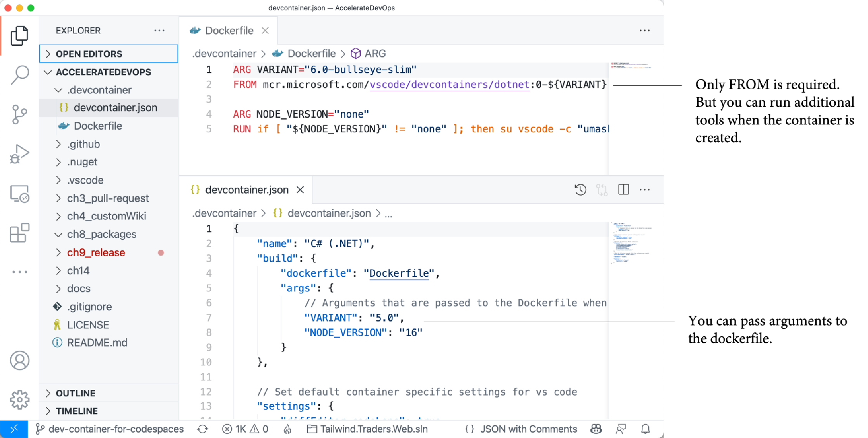
Task: Collapse the ACCELERATEDEVOPS folder section
Action: tap(109, 72)
